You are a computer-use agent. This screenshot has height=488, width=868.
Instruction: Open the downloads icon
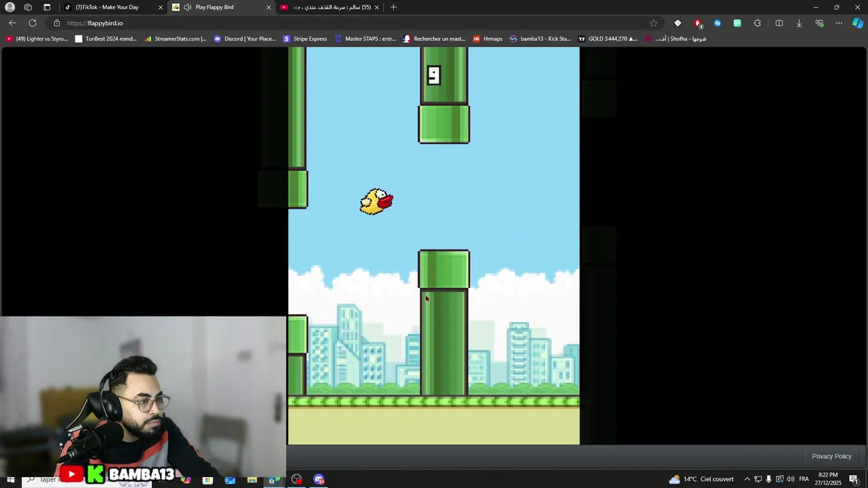coord(799,23)
